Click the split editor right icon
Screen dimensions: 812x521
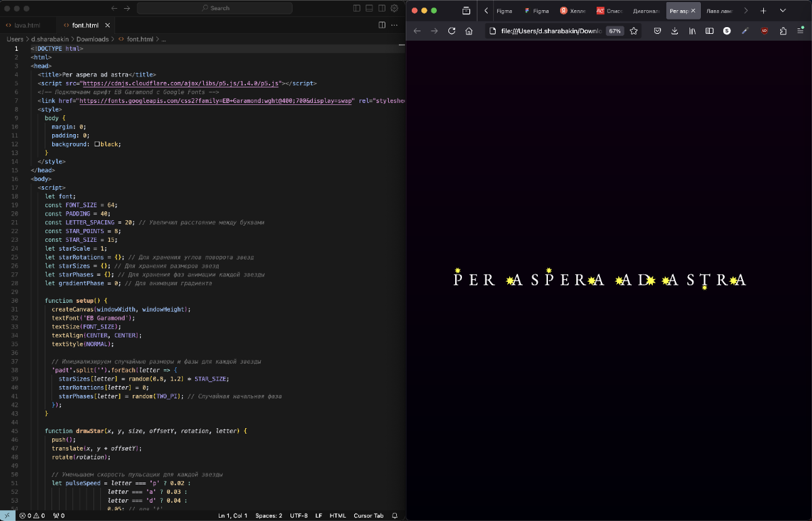[x=382, y=25]
